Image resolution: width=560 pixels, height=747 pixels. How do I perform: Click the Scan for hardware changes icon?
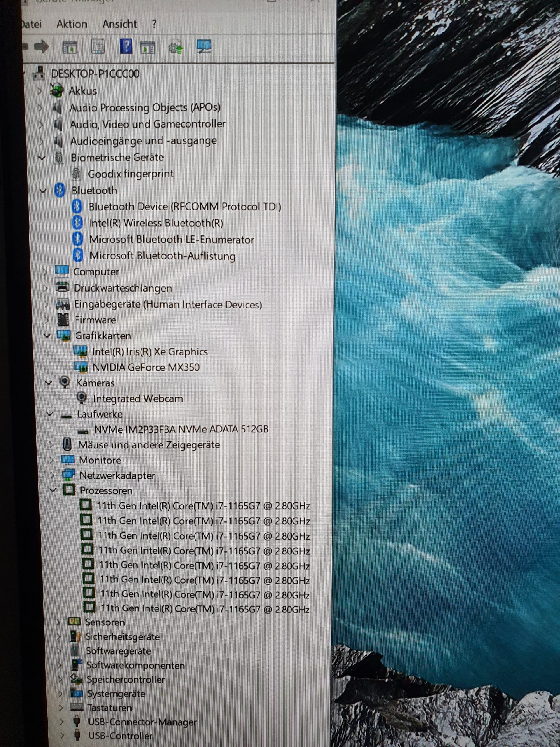(204, 47)
